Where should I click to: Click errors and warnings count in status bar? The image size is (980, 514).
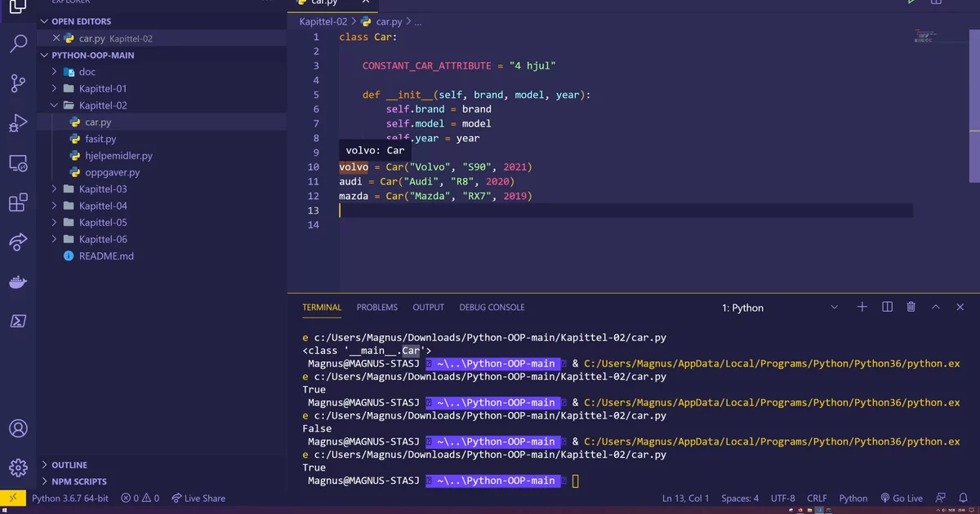pyautogui.click(x=140, y=498)
